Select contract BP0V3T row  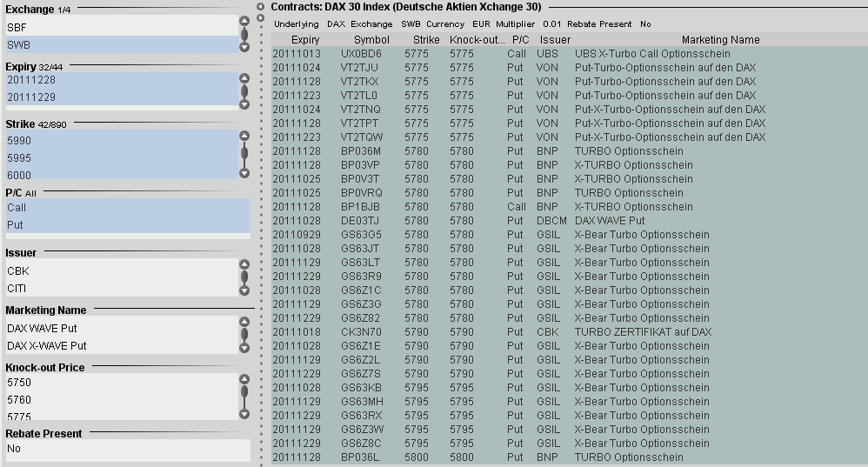(x=569, y=179)
